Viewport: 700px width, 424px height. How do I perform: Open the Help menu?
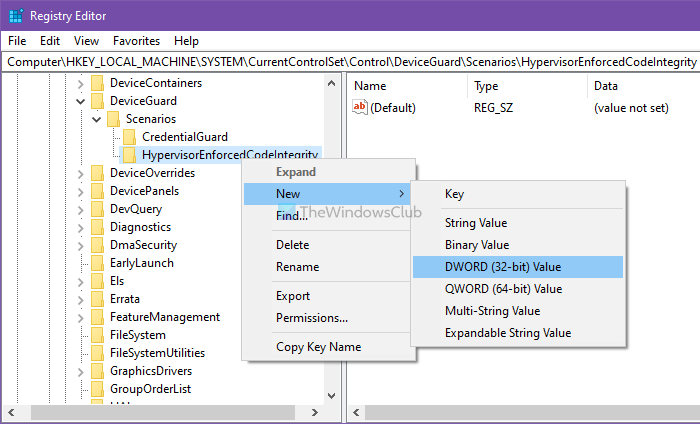(x=186, y=41)
